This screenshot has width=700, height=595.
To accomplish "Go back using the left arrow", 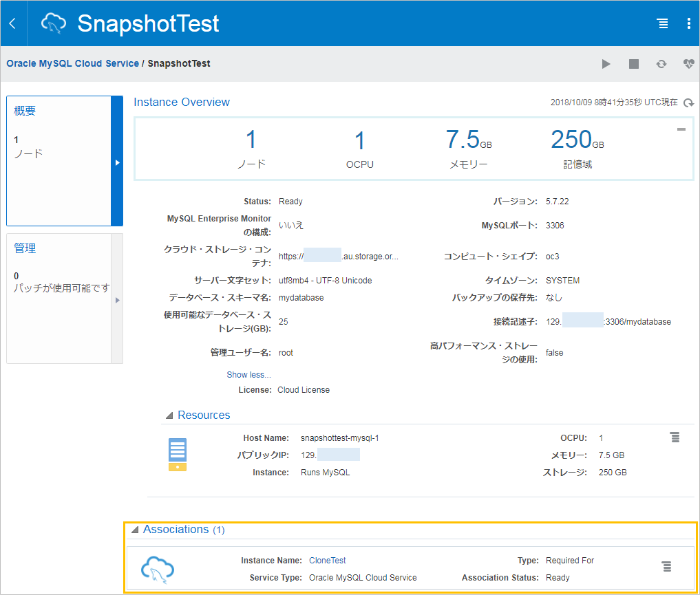I will click(13, 23).
